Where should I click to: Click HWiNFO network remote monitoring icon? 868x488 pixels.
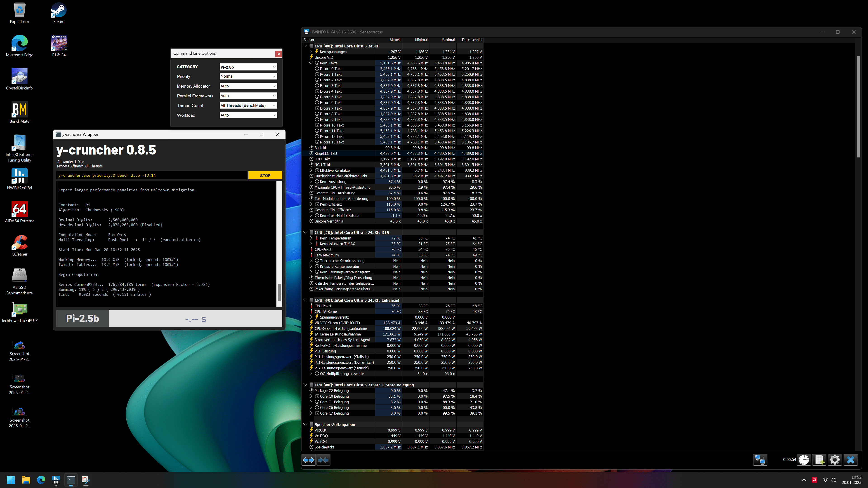pos(760,460)
